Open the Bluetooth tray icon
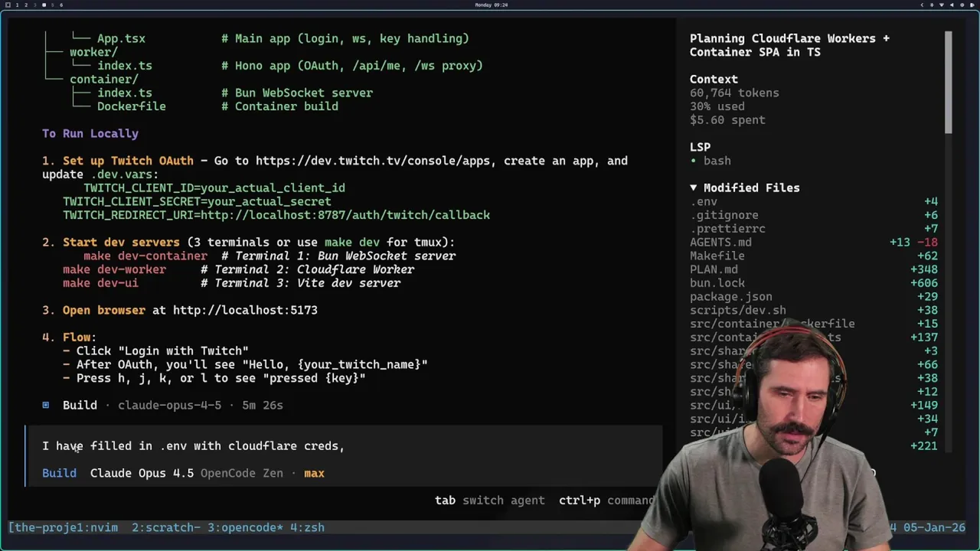This screenshot has width=980, height=551. tap(932, 5)
